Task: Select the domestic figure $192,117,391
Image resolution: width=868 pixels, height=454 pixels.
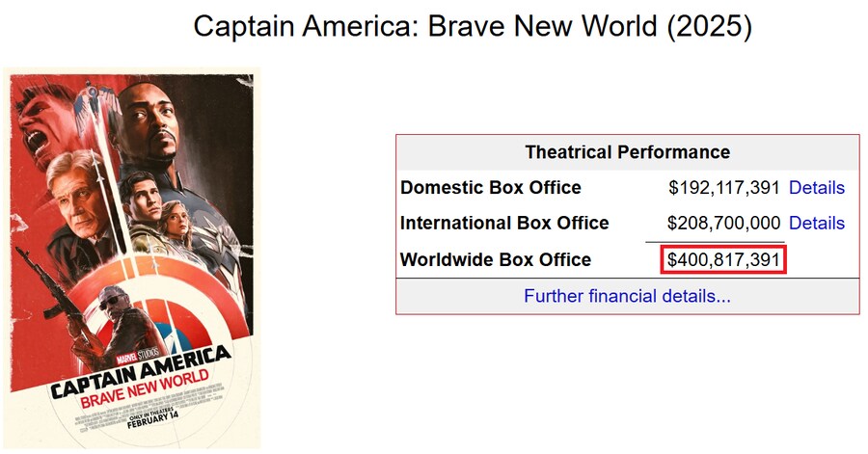Action: (x=723, y=188)
